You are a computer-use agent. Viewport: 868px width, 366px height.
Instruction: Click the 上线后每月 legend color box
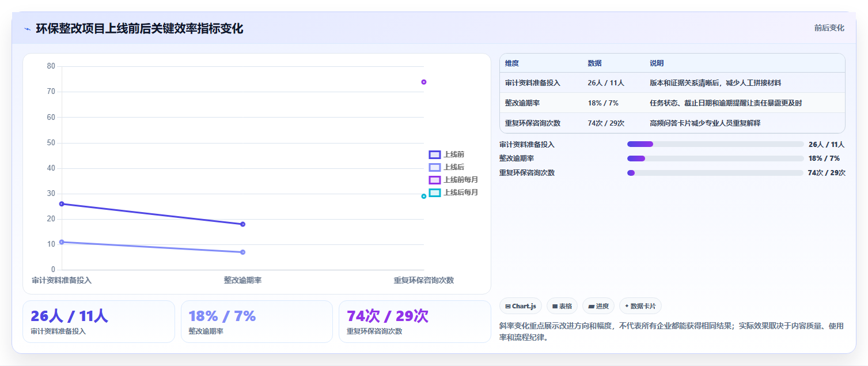(435, 193)
